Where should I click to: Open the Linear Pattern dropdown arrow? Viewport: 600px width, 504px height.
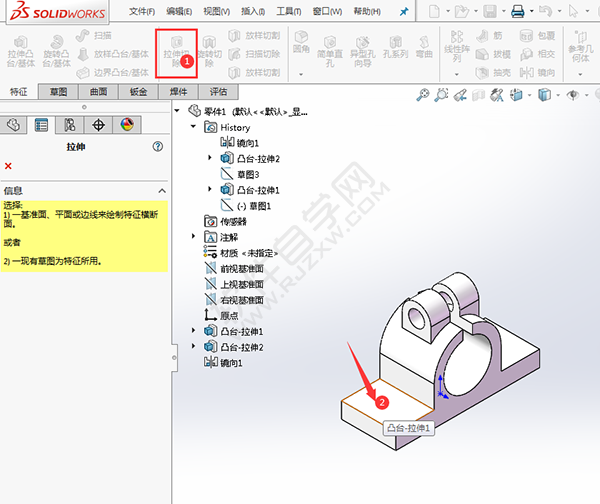tap(457, 74)
